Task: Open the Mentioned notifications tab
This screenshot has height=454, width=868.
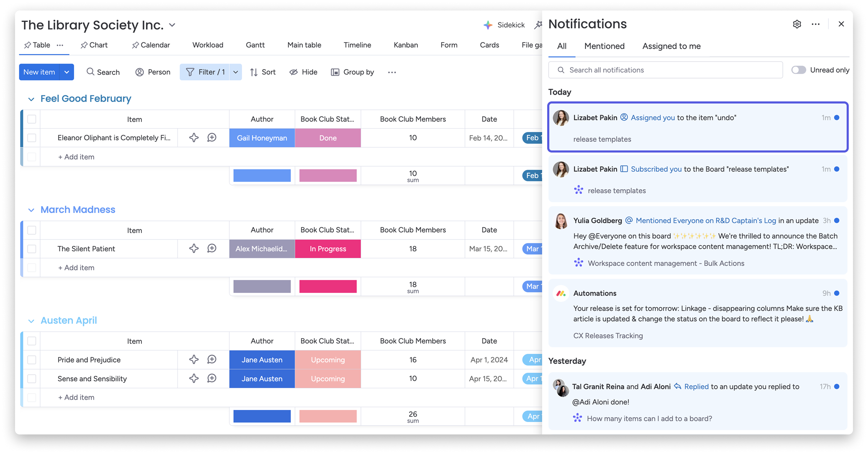Action: click(x=604, y=46)
